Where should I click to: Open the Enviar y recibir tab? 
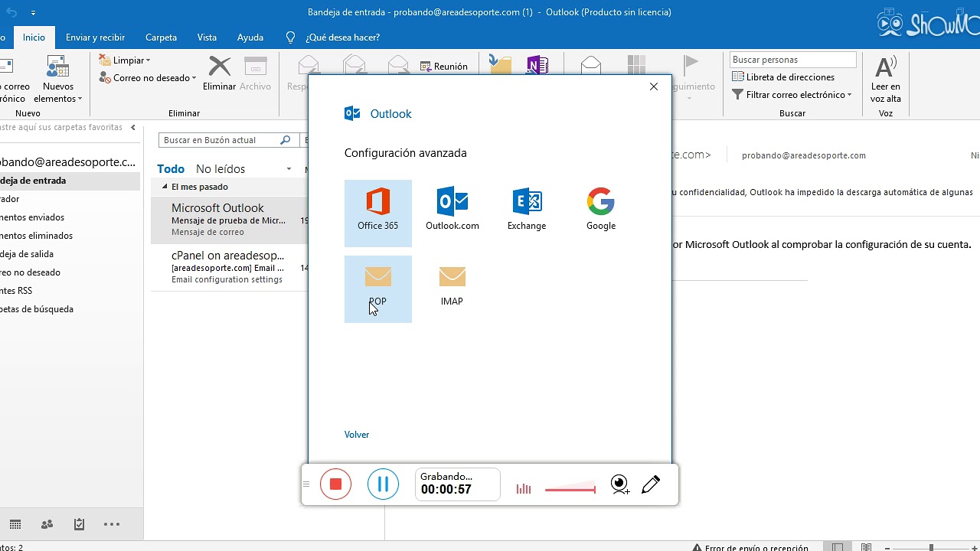point(95,37)
